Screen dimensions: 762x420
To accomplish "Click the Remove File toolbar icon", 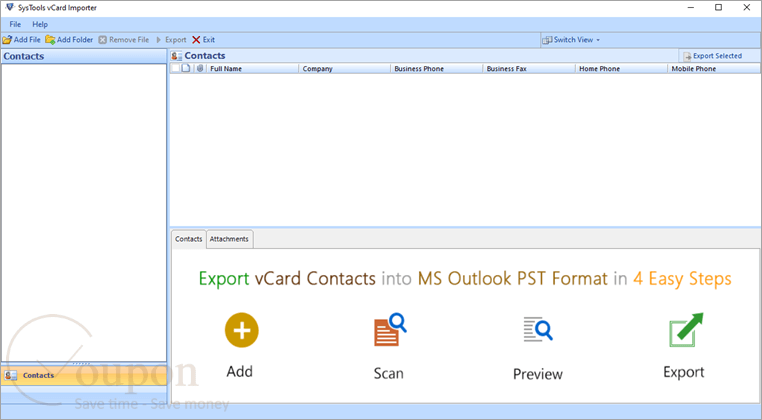I will pos(103,40).
